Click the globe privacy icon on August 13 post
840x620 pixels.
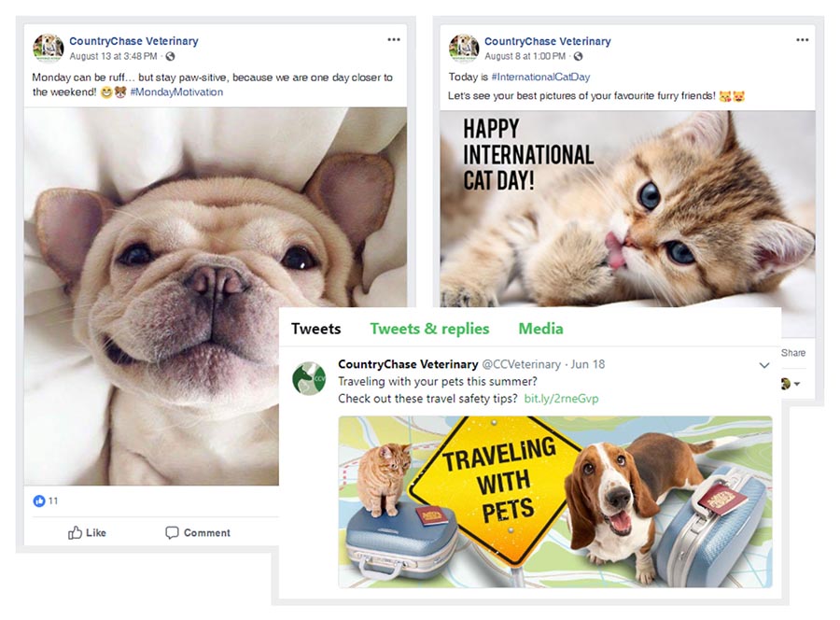[x=171, y=57]
